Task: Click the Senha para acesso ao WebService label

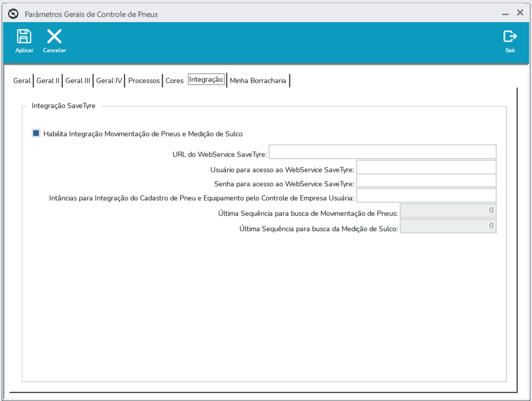Action: [284, 184]
